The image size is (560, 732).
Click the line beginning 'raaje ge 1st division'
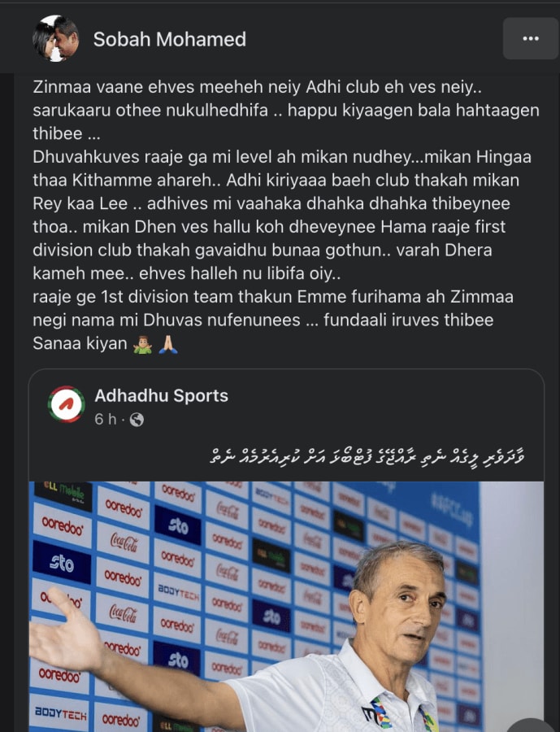[273, 297]
